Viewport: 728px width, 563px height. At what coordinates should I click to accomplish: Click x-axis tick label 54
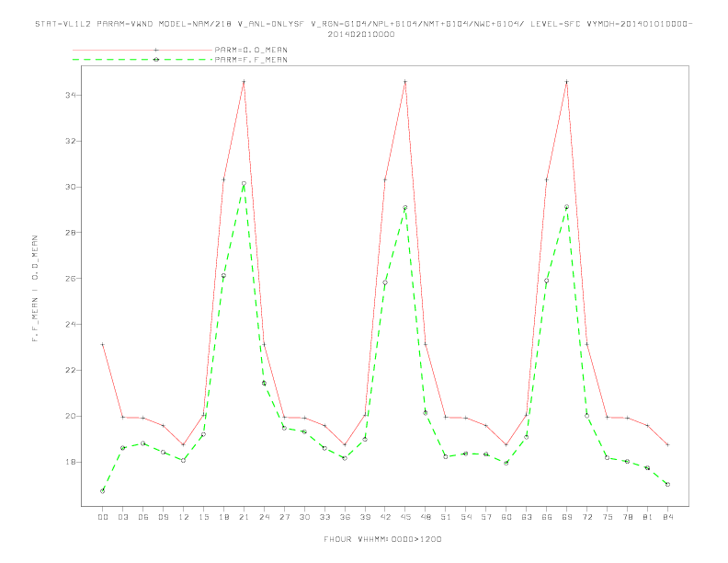pos(466,517)
